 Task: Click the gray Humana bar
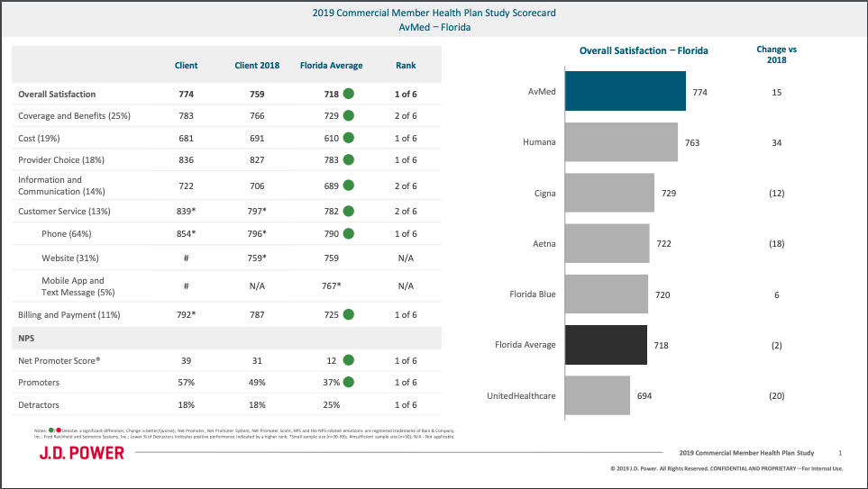point(621,142)
